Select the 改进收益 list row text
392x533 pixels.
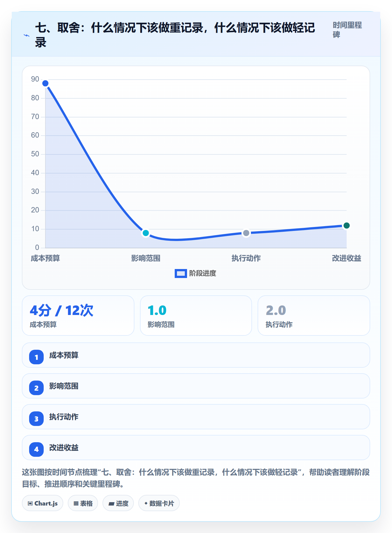[64, 448]
